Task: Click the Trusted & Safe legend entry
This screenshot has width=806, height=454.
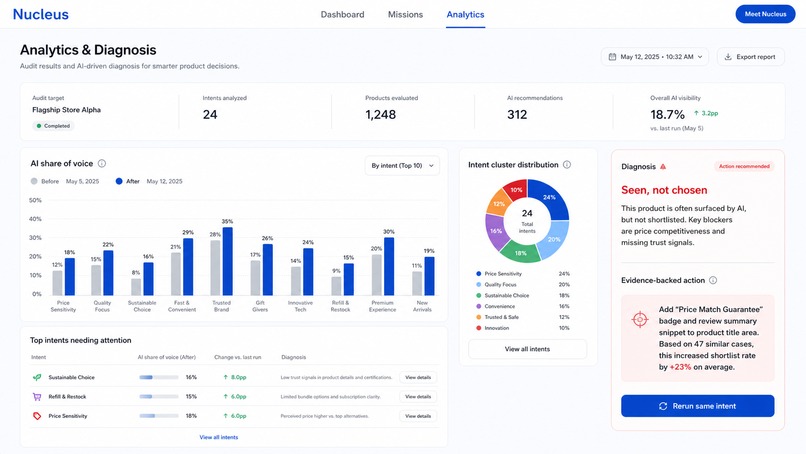Action: pos(523,317)
